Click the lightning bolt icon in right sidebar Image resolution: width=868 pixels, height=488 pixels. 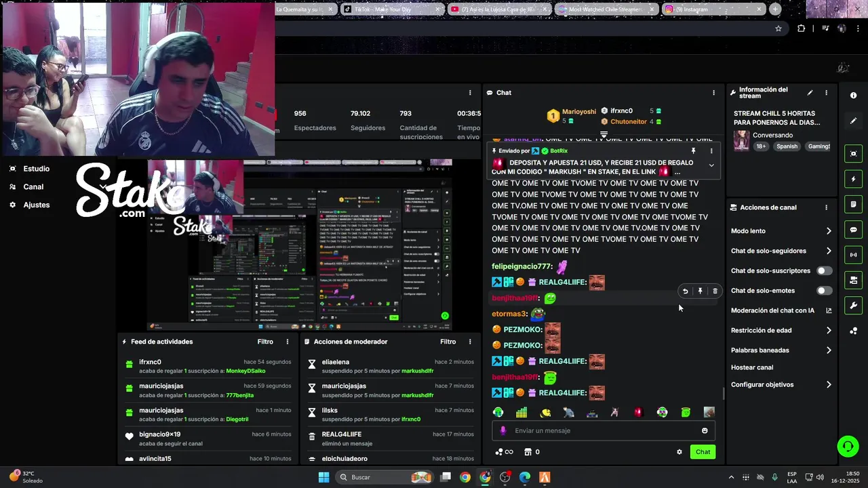tap(853, 179)
